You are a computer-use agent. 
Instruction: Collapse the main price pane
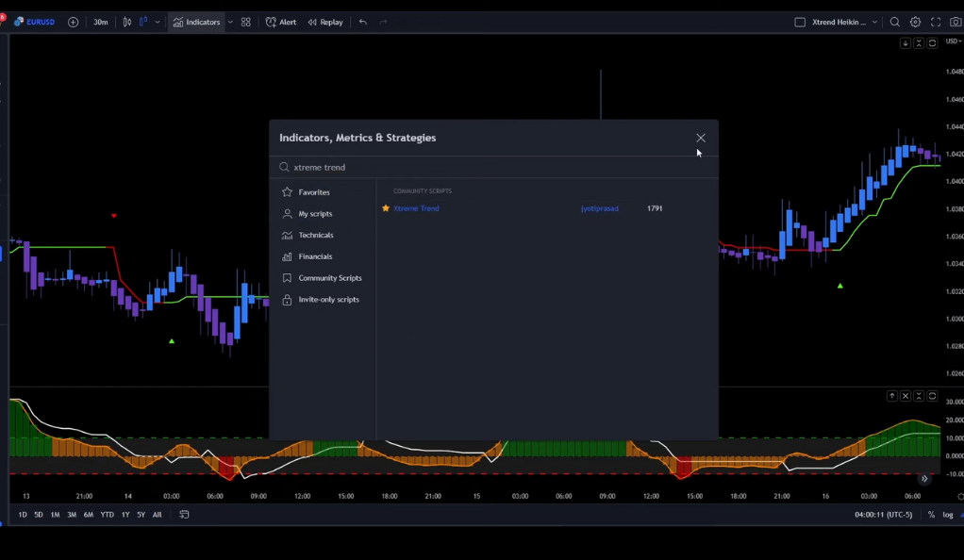[x=919, y=43]
